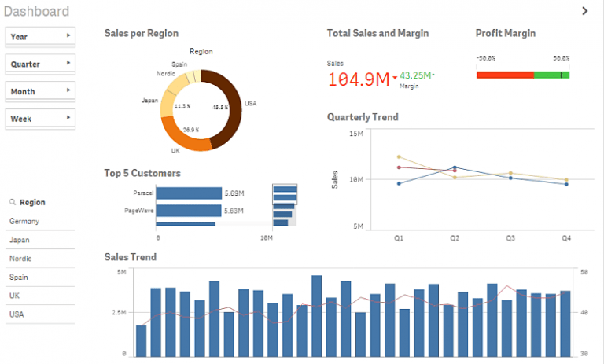
Task: Click the Profit Margin title
Action: point(506,33)
